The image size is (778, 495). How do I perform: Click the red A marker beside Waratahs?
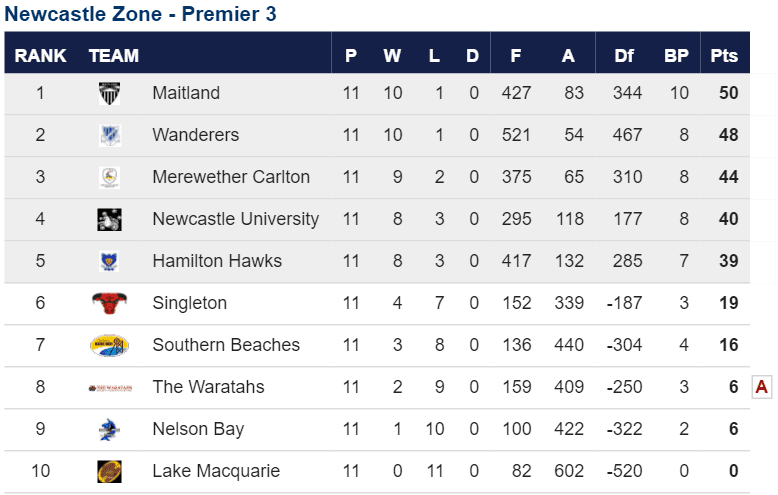[762, 386]
